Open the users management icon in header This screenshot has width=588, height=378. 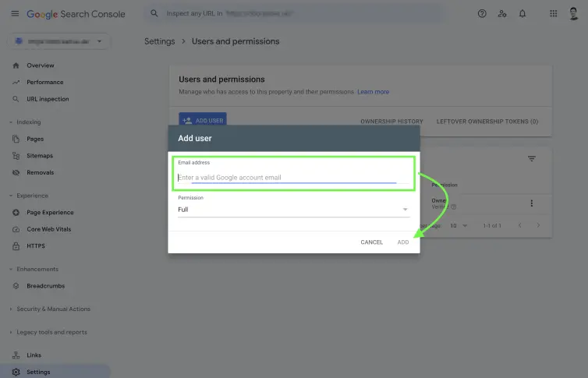502,14
